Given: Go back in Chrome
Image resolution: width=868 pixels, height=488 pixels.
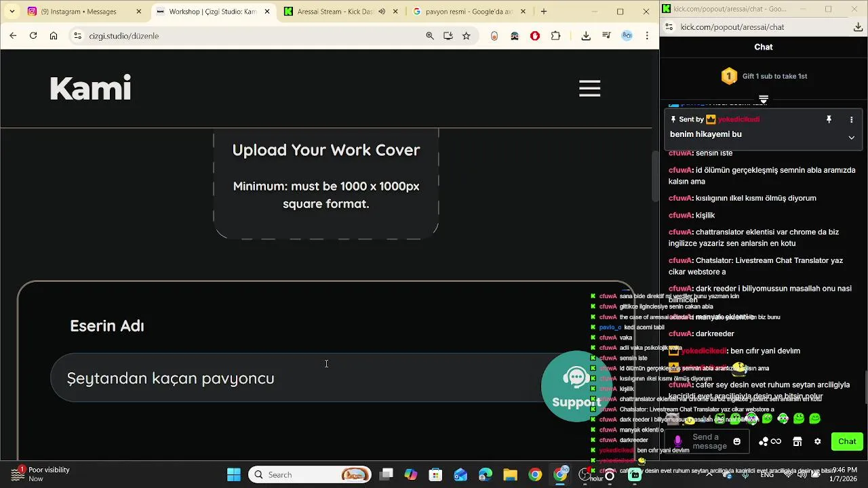Looking at the screenshot, I should point(13,36).
